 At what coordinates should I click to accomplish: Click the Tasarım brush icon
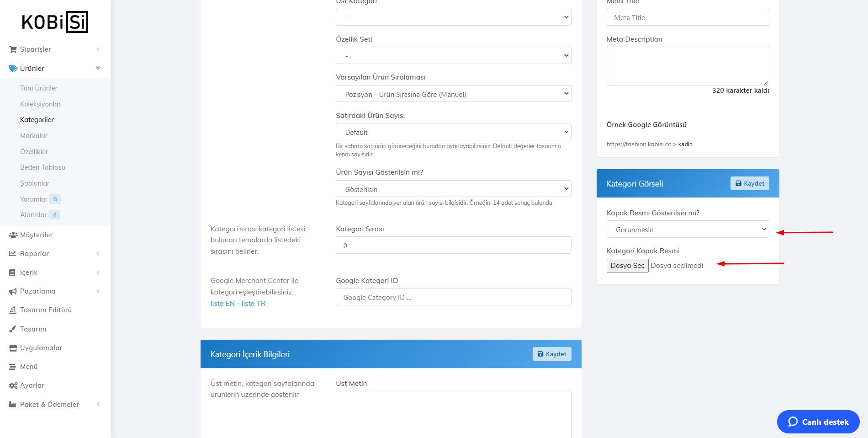(13, 329)
